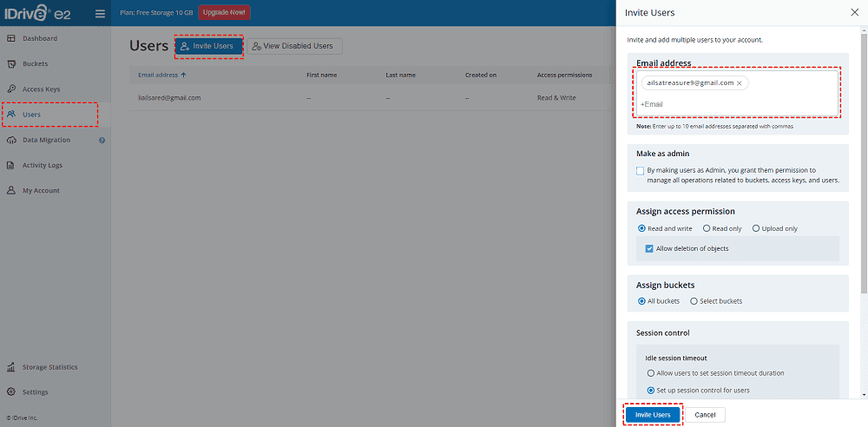
Task: Sort by Email address column header
Action: click(x=158, y=75)
